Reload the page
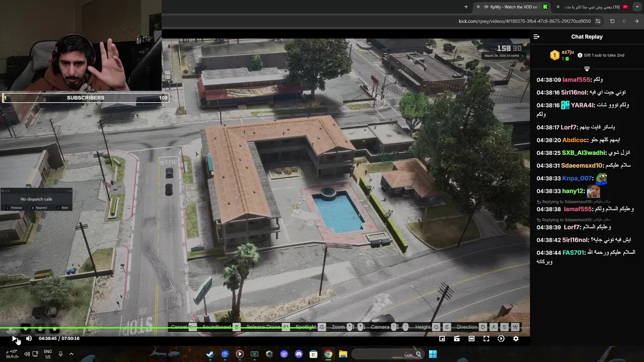Viewport: 644px width, 362px height. pos(612,21)
